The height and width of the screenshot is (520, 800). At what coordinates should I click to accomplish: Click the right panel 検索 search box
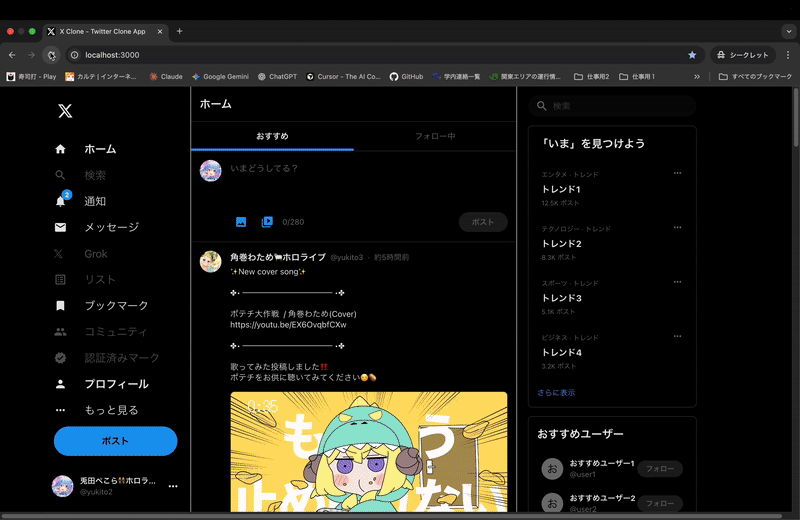[x=612, y=106]
